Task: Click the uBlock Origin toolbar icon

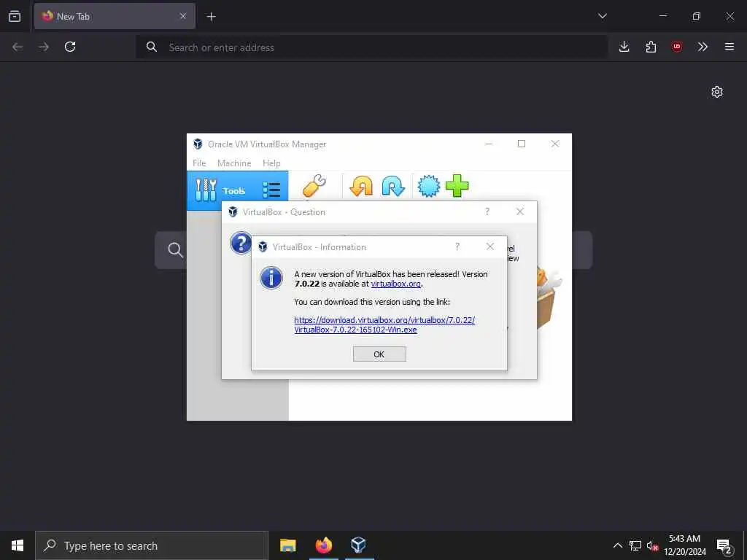Action: 677,47
